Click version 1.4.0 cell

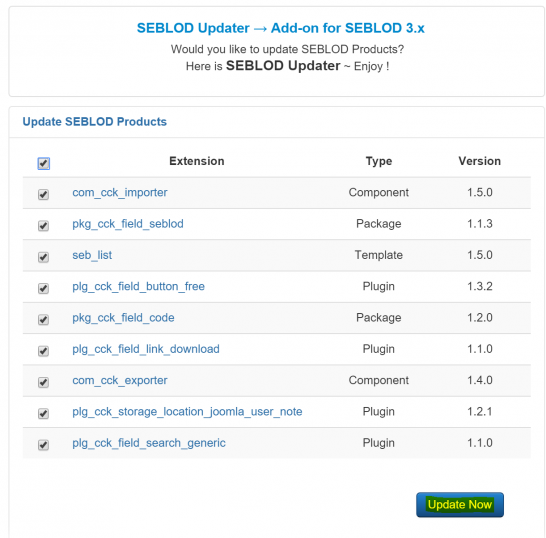pos(479,381)
